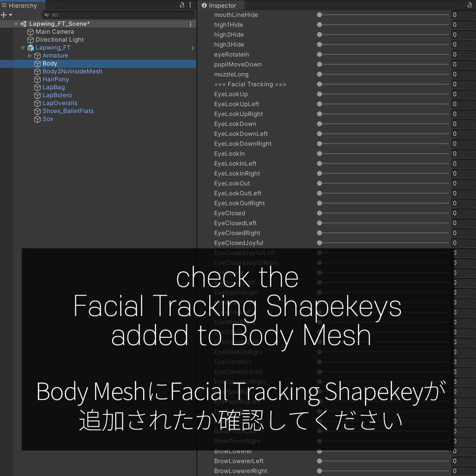Image resolution: width=476 pixels, height=476 pixels.
Task: Click the prefab icon next to Lapwing_FT
Action: click(30, 47)
